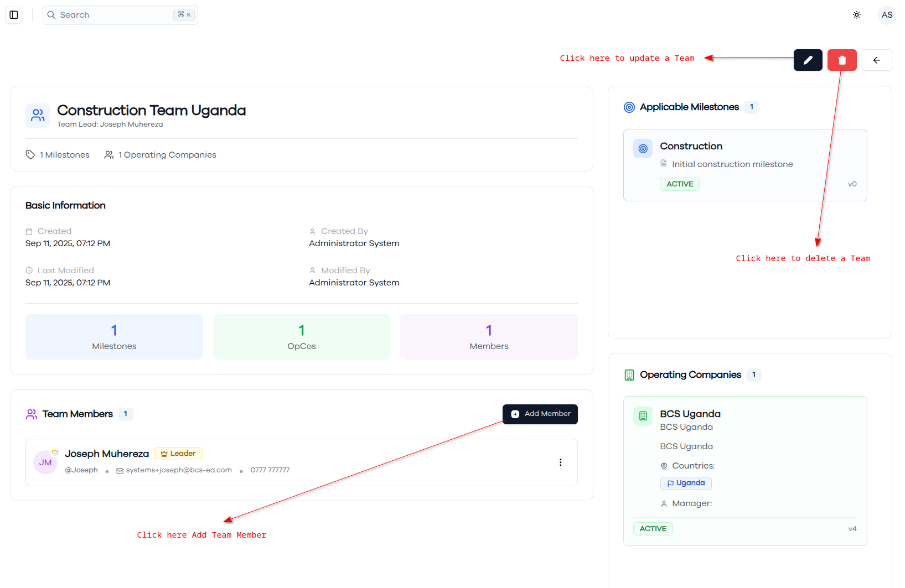The width and height of the screenshot is (905, 588).
Task: Select the Milestones count tile
Action: point(114,337)
